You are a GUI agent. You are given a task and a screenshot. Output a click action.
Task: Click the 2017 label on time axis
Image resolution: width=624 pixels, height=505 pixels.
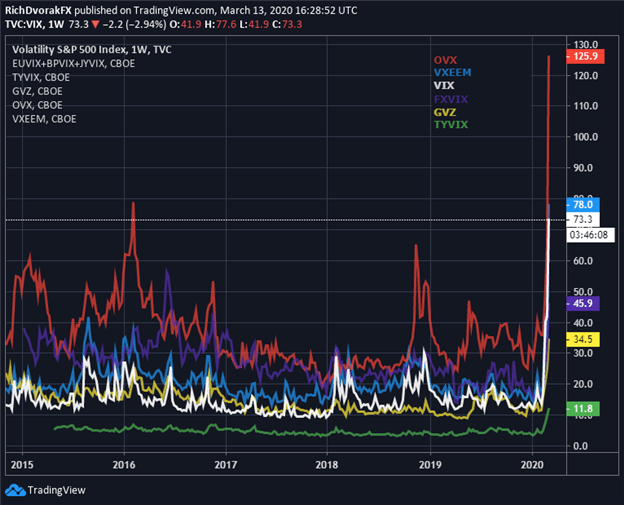(x=226, y=465)
